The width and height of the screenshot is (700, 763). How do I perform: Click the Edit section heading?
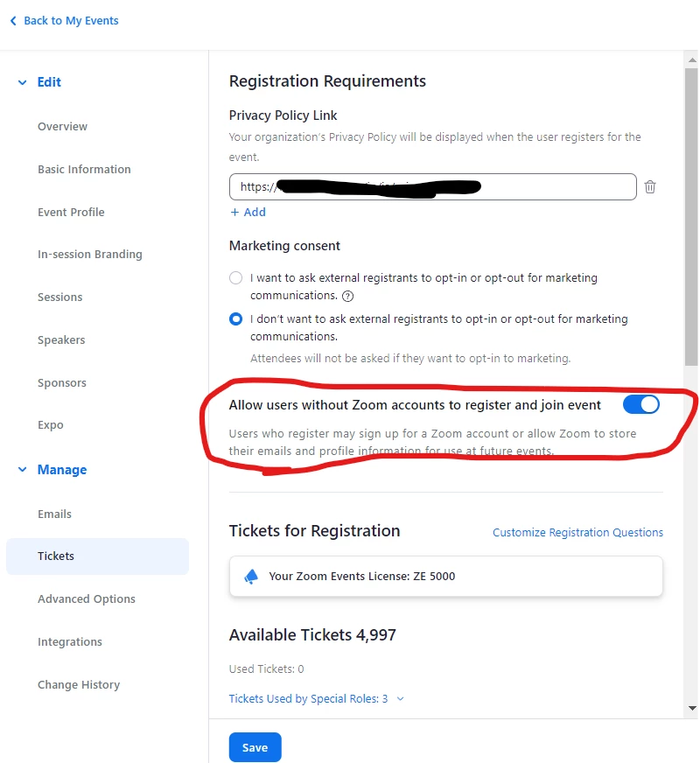click(49, 82)
